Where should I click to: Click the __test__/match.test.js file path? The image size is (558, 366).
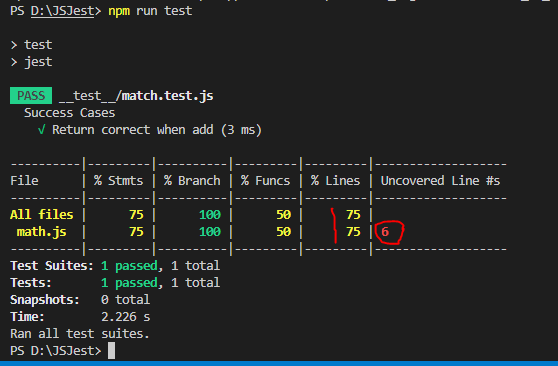tap(136, 95)
